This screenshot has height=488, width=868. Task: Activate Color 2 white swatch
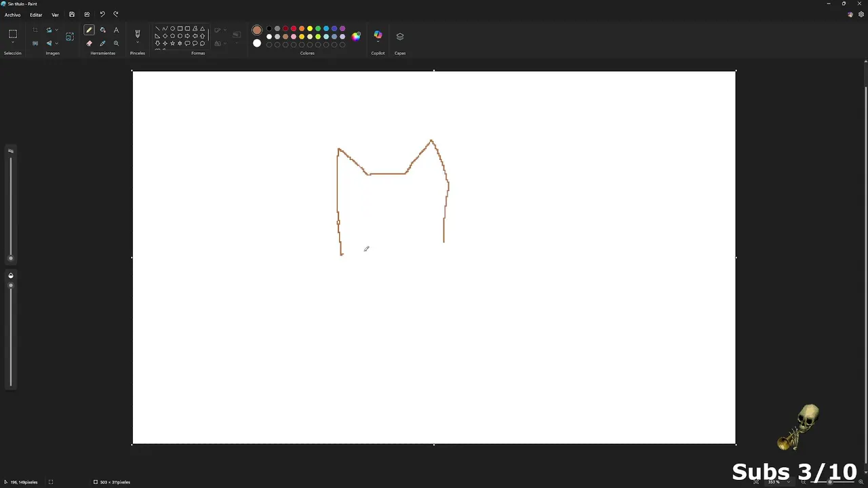tap(257, 43)
